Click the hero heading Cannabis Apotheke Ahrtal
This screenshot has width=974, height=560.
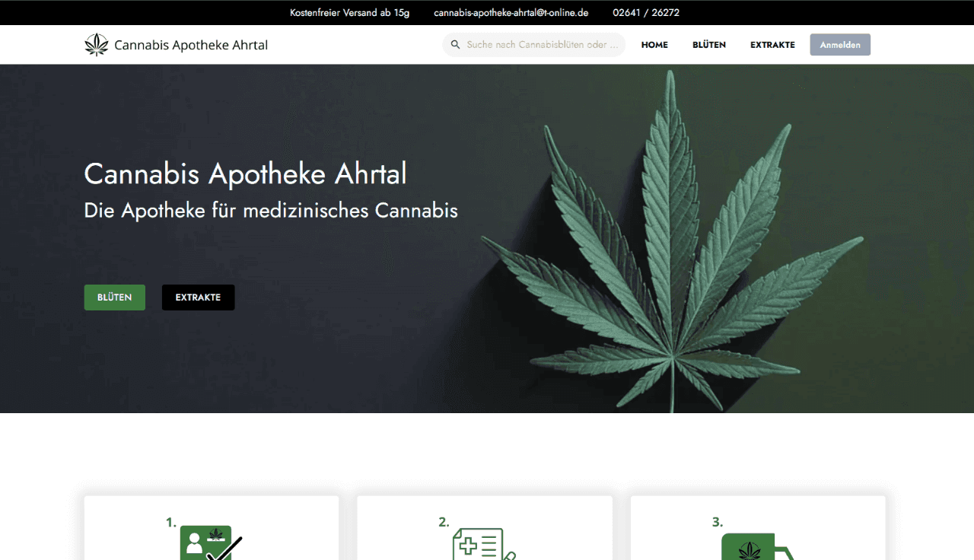pyautogui.click(x=245, y=174)
